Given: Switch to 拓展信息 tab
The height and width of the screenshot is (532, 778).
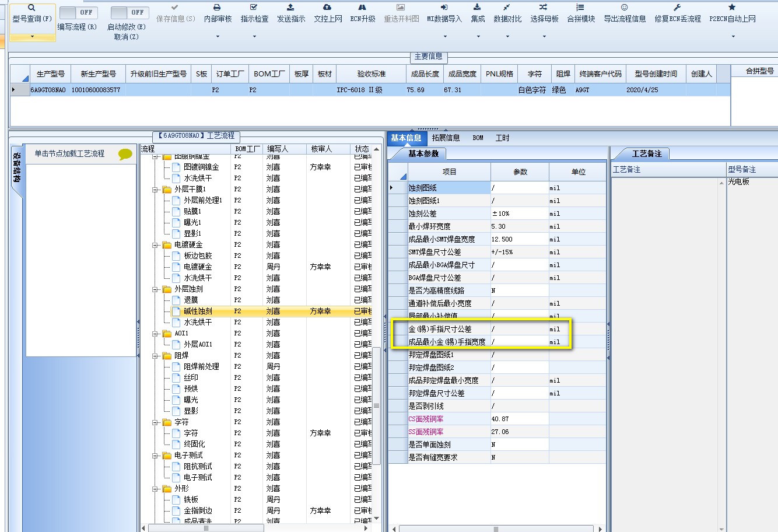Looking at the screenshot, I should 446,138.
